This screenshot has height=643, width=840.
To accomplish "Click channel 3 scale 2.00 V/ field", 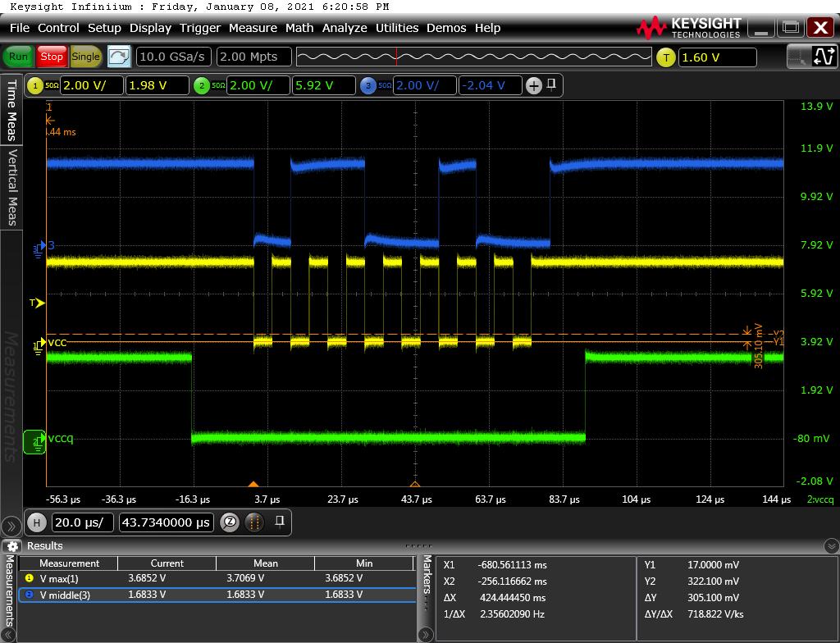I will [424, 86].
